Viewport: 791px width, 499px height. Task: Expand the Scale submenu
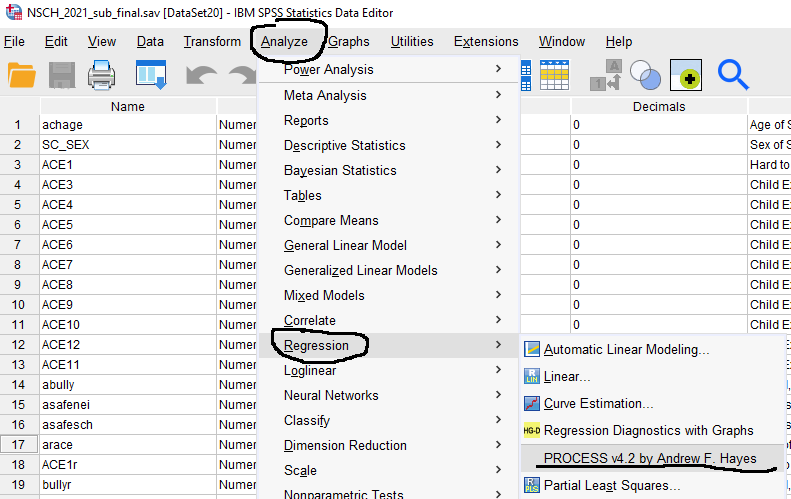(x=388, y=470)
